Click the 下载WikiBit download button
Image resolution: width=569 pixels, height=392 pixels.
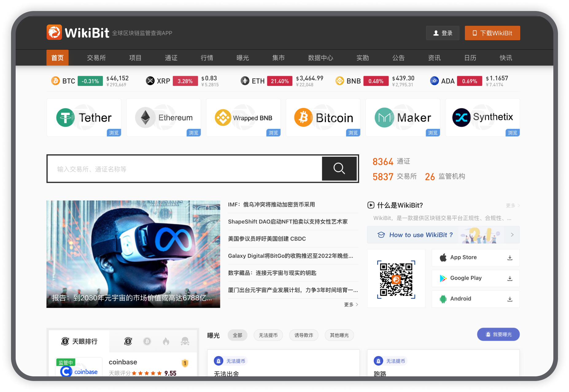coord(492,33)
